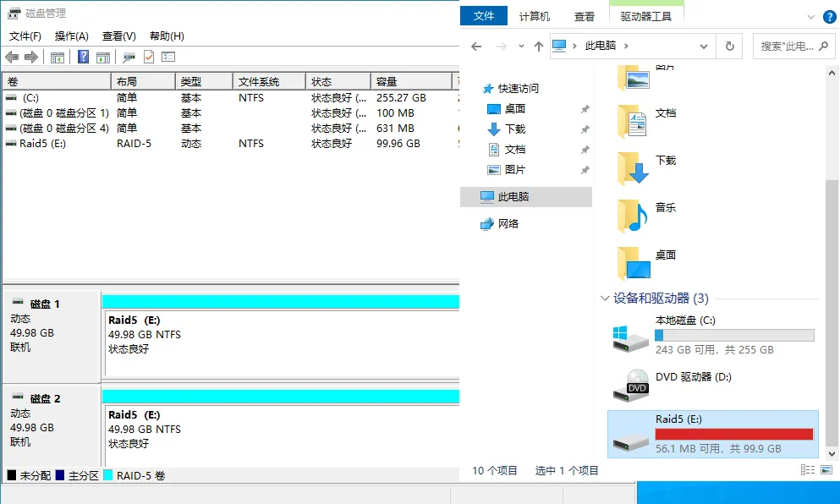Click the Help icon in Disk Management toolbar
840x504 pixels.
[x=83, y=58]
